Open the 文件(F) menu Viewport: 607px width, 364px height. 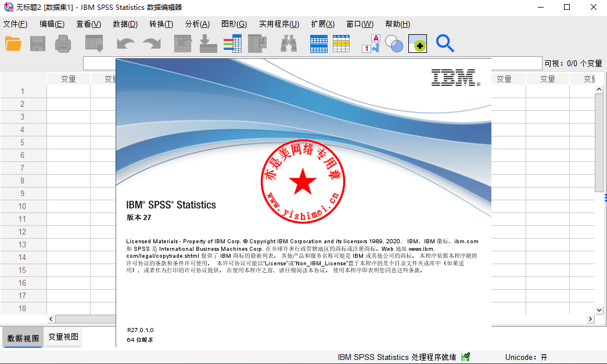pyautogui.click(x=16, y=24)
